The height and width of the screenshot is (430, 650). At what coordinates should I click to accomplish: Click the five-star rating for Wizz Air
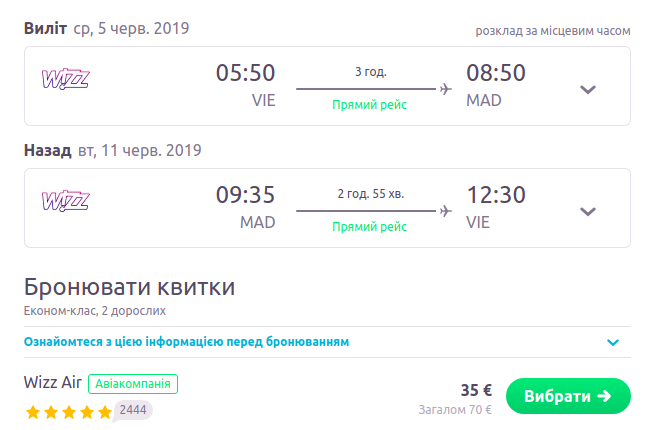(68, 411)
